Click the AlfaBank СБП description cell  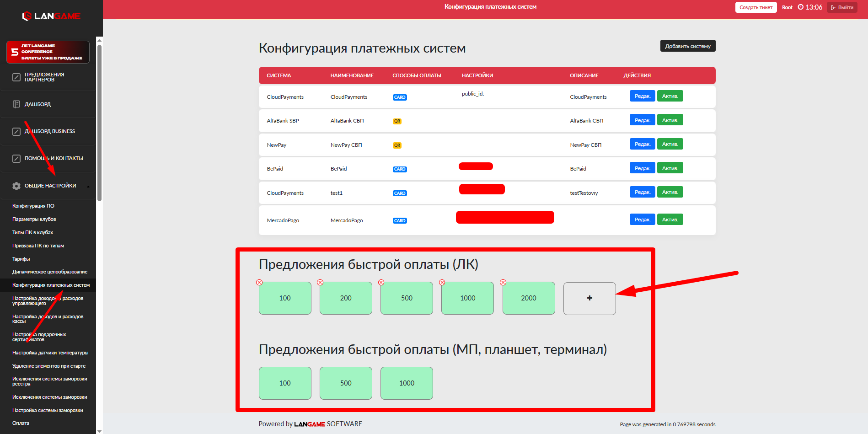587,121
